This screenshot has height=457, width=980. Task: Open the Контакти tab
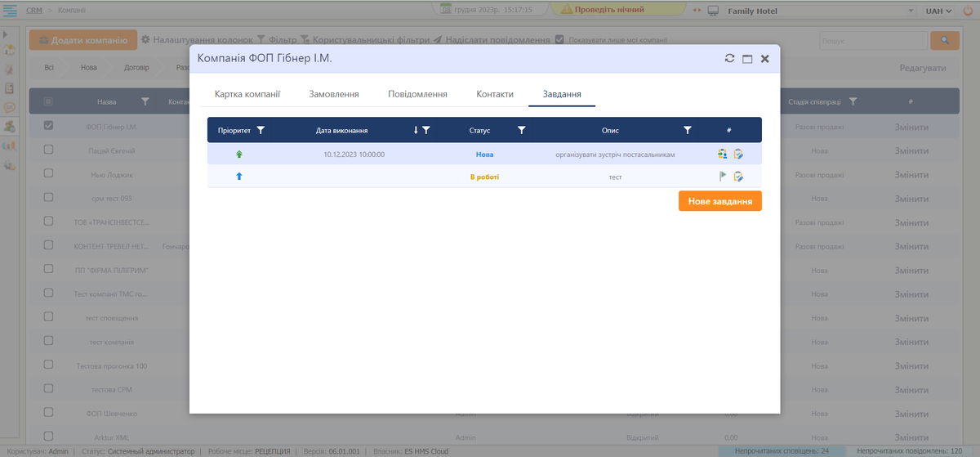(x=495, y=94)
